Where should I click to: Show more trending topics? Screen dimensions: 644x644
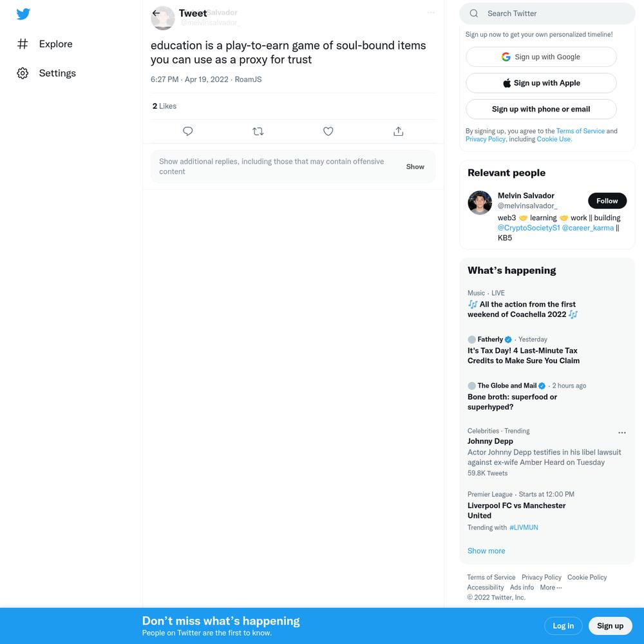click(486, 551)
